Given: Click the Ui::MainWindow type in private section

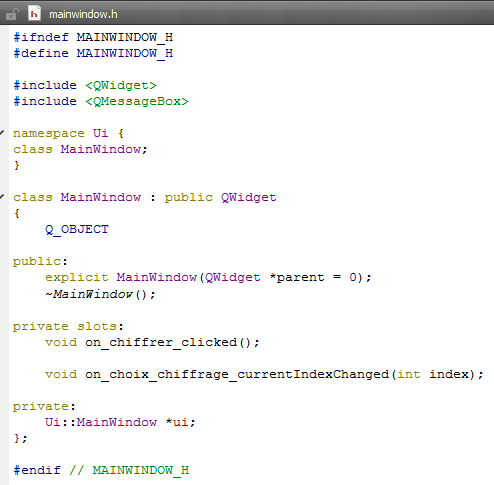Looking at the screenshot, I should pos(101,422).
